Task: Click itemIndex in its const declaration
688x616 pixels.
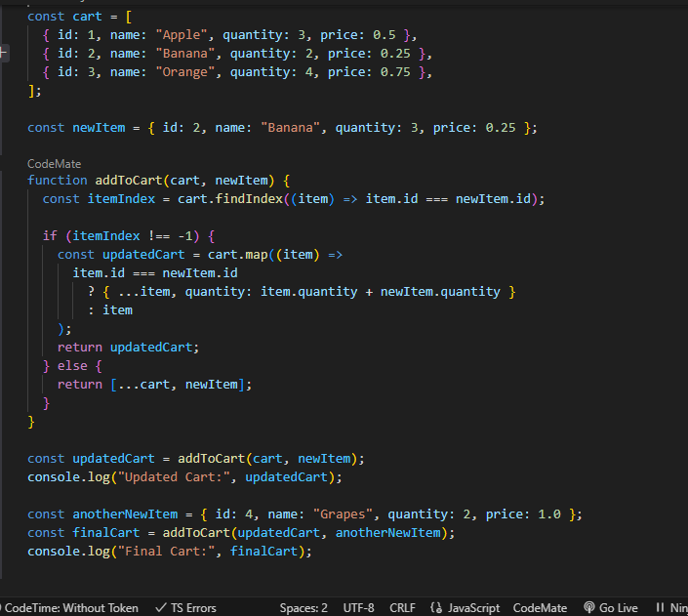Action: pos(121,199)
